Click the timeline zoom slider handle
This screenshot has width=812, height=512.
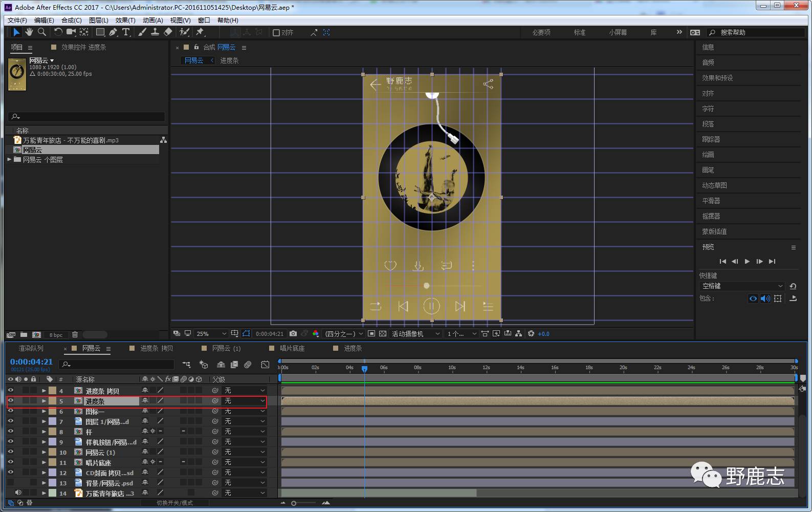294,503
